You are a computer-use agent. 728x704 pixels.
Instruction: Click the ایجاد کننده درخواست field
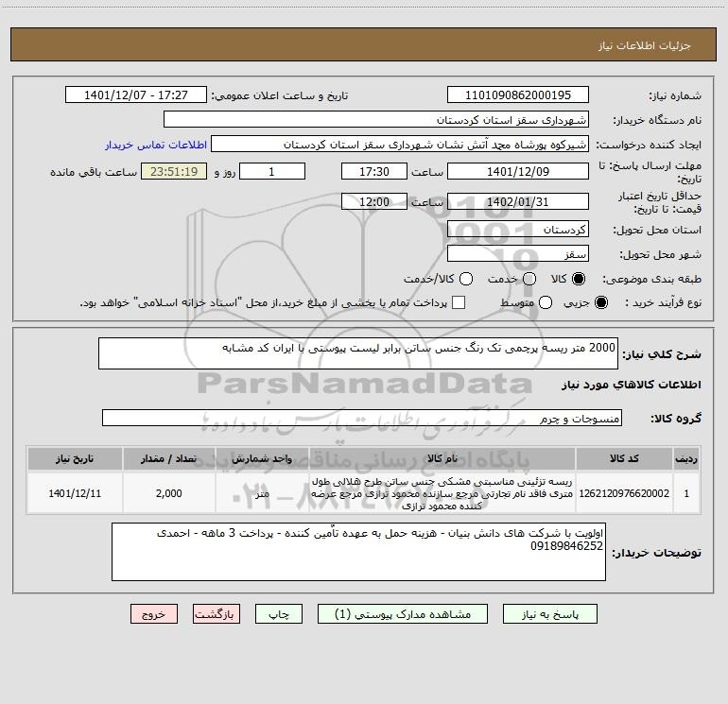pyautogui.click(x=400, y=145)
